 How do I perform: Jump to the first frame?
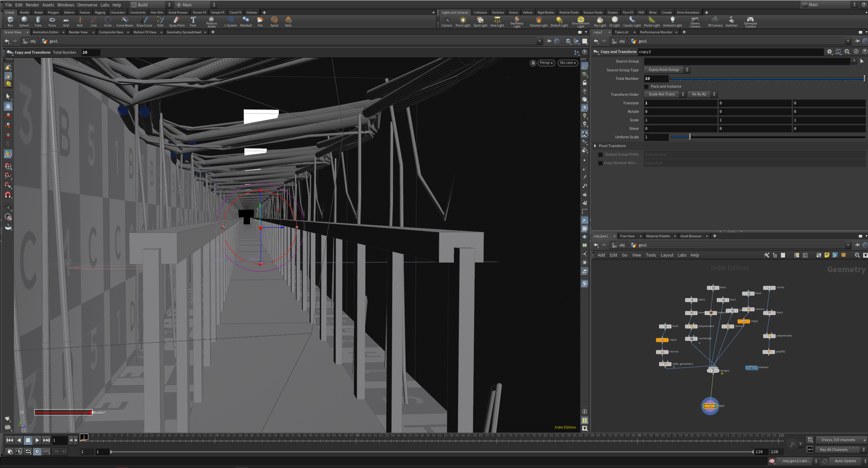(x=10, y=440)
